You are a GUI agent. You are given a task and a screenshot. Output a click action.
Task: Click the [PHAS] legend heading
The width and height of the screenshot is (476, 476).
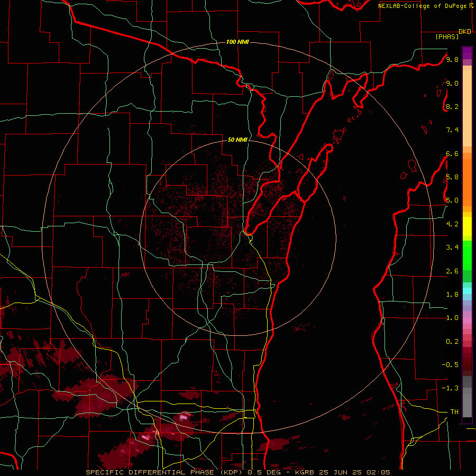447,36
